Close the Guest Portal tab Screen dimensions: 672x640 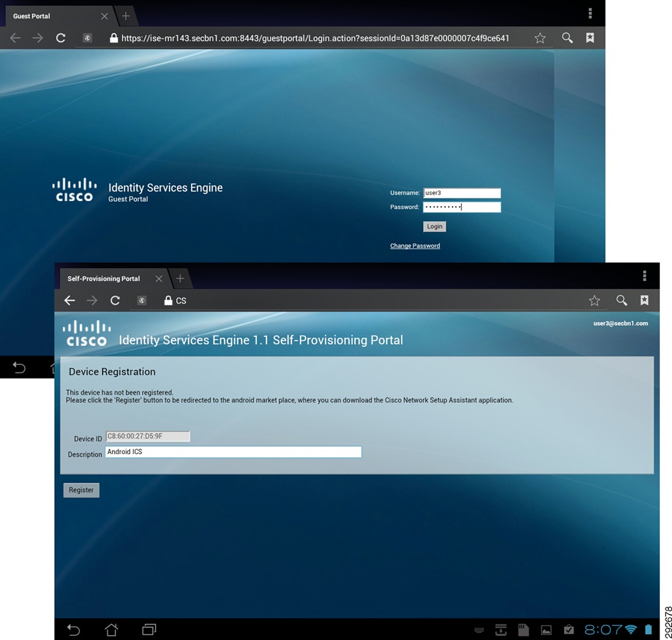point(104,16)
